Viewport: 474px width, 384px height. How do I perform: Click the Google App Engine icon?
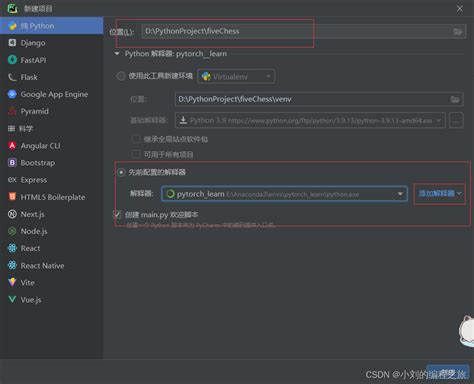click(x=12, y=94)
